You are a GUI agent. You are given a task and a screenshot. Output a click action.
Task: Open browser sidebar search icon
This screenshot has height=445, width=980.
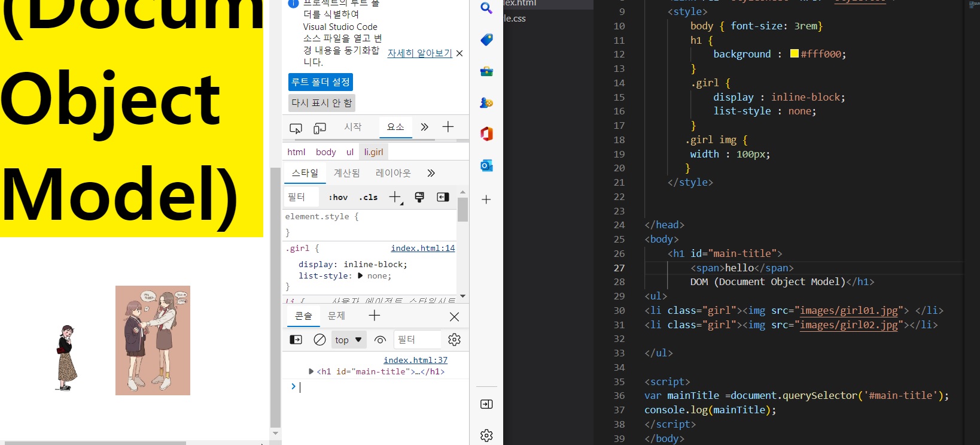tap(486, 8)
